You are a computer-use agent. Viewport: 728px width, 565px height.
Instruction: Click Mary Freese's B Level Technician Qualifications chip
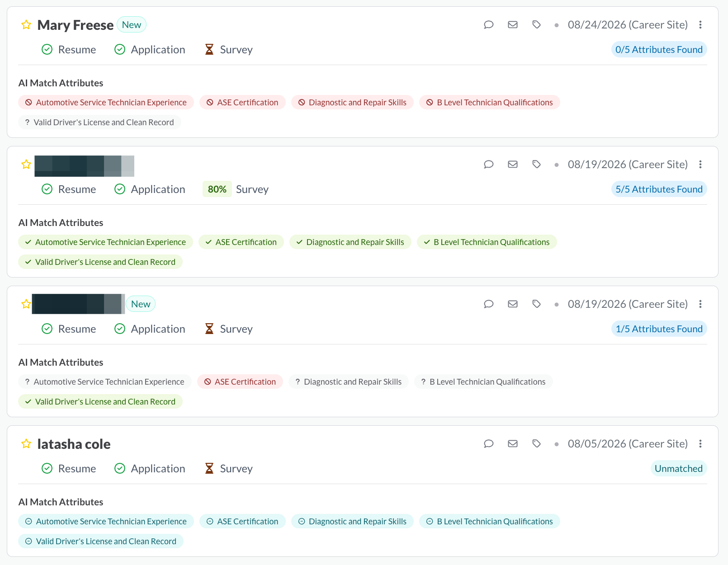[x=490, y=103]
